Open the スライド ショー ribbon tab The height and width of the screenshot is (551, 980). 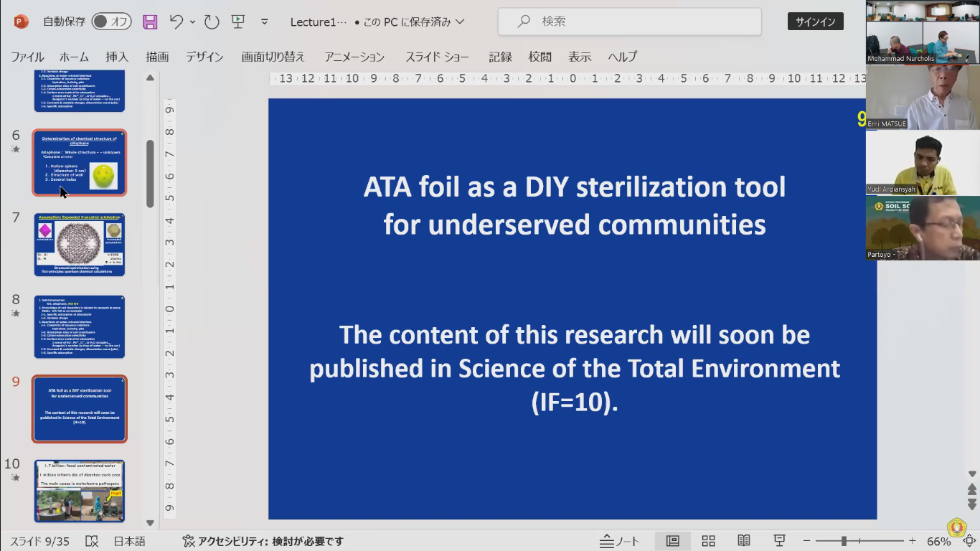point(437,57)
